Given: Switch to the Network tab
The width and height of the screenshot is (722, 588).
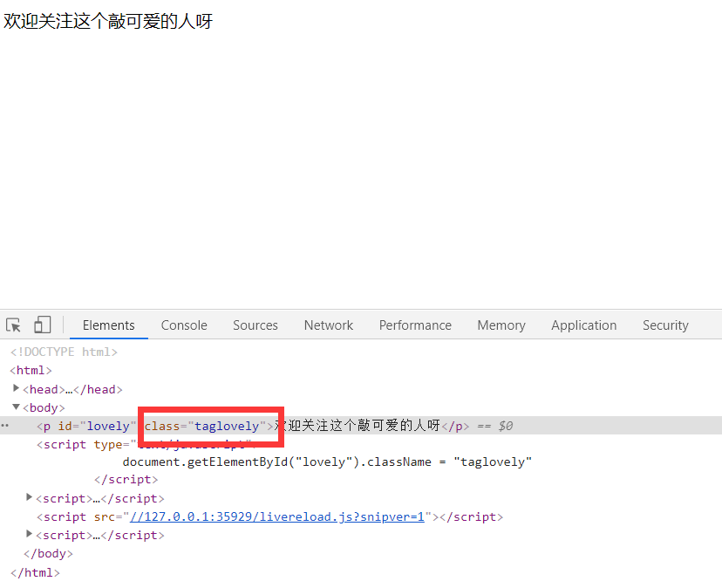Looking at the screenshot, I should [x=329, y=325].
